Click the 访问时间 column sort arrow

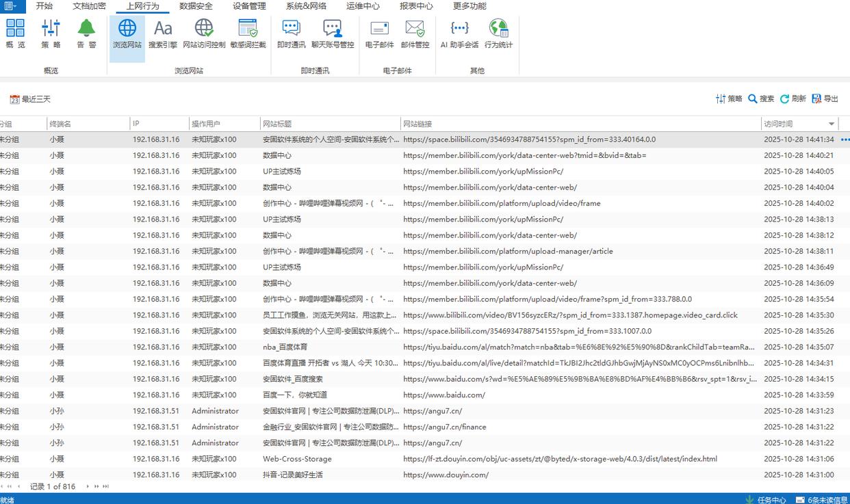click(x=832, y=124)
